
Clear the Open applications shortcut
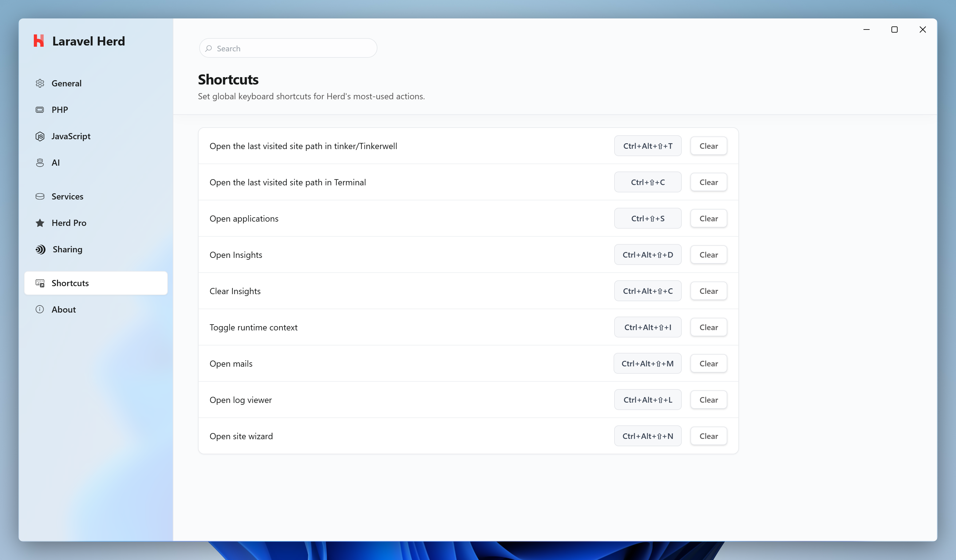tap(708, 219)
